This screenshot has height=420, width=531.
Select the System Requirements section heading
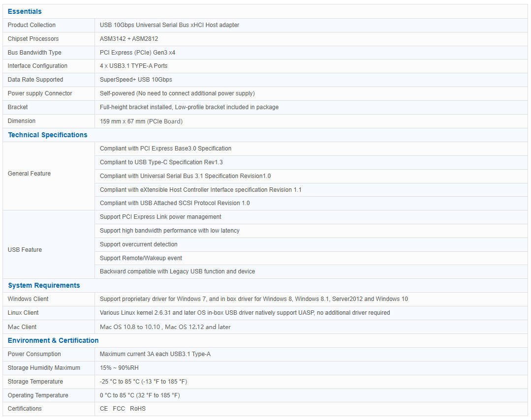point(44,285)
